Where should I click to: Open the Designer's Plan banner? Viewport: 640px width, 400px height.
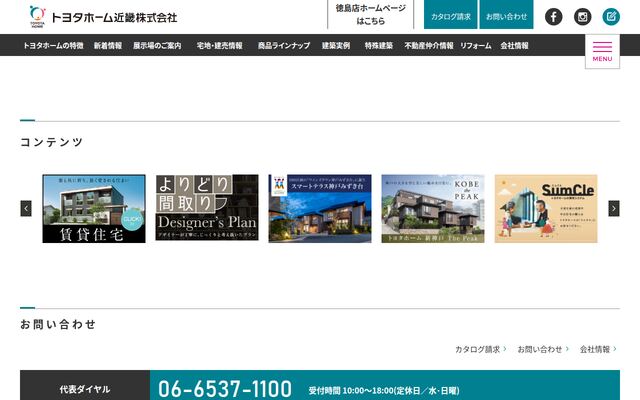click(207, 208)
